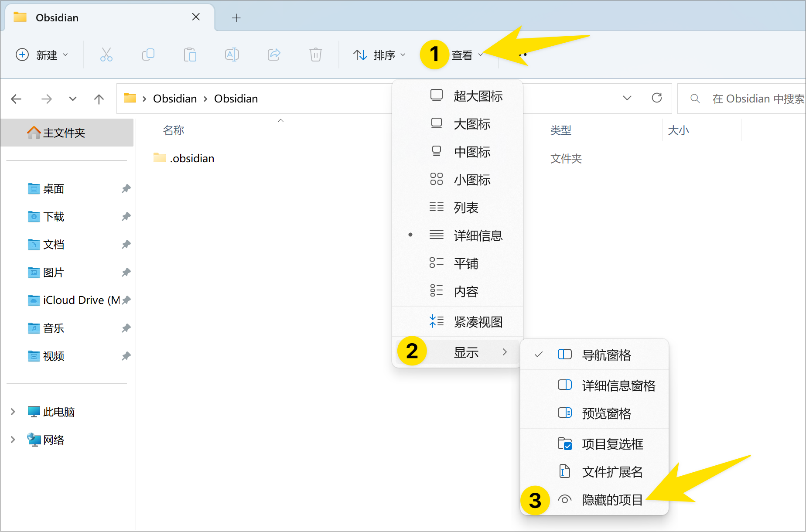Click the Cut scissors icon in toolbar
Image resolution: width=806 pixels, height=532 pixels.
coord(106,55)
